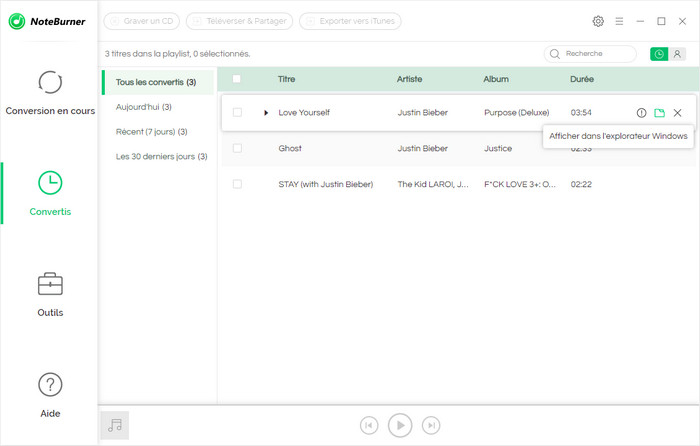The height and width of the screenshot is (446, 700).
Task: Click the Album column header
Action: 496,79
